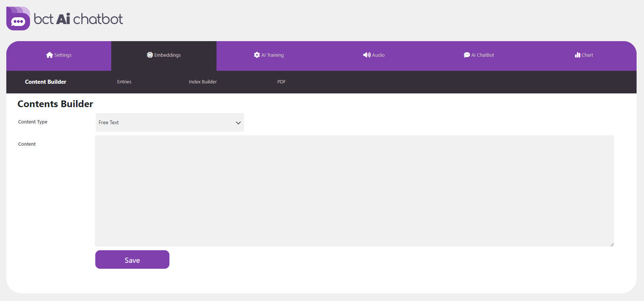The image size is (644, 301).
Task: Focus the Content text area
Action: [x=354, y=191]
